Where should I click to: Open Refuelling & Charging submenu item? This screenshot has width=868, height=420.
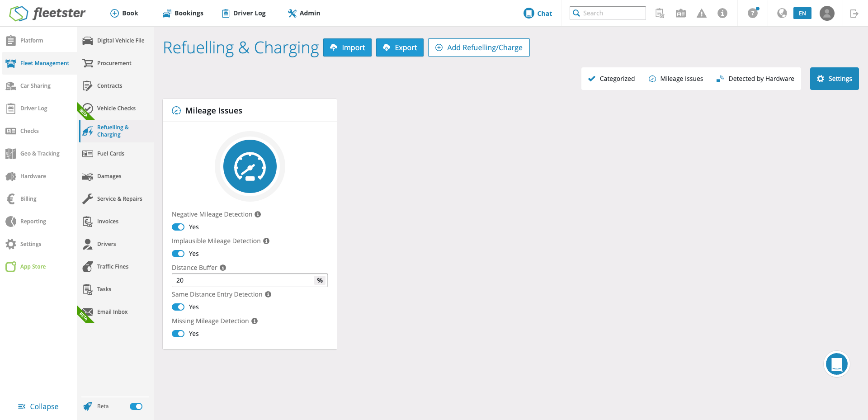116,131
